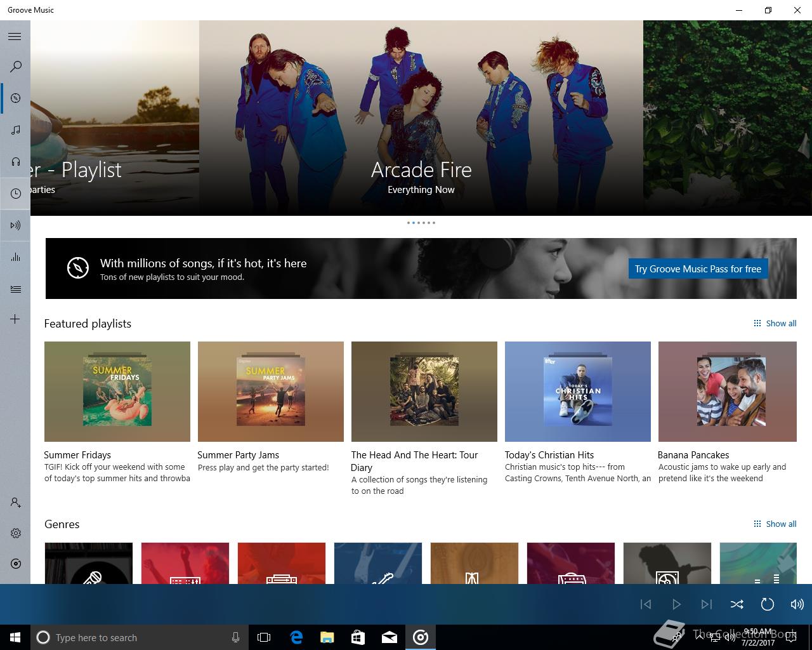
Task: Open Today's Christian Hits cover
Action: click(578, 392)
